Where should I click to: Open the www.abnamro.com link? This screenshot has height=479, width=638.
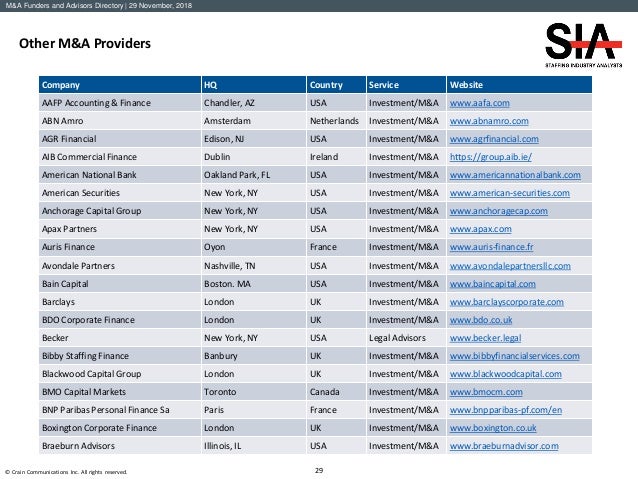pyautogui.click(x=489, y=121)
